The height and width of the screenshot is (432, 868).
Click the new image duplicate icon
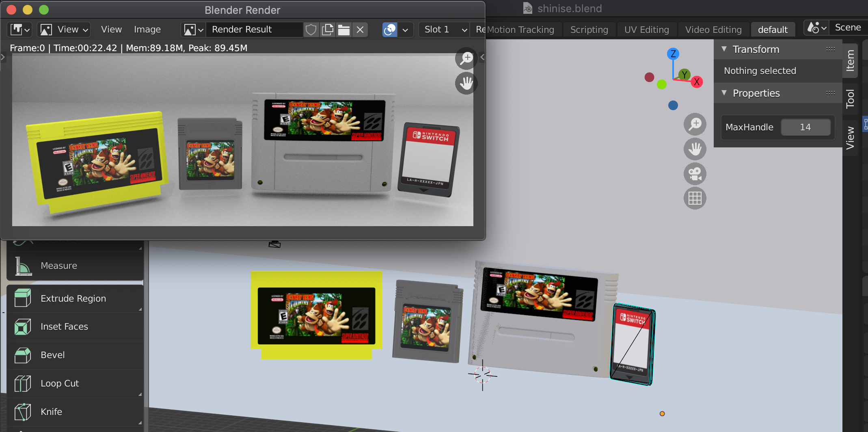[327, 30]
